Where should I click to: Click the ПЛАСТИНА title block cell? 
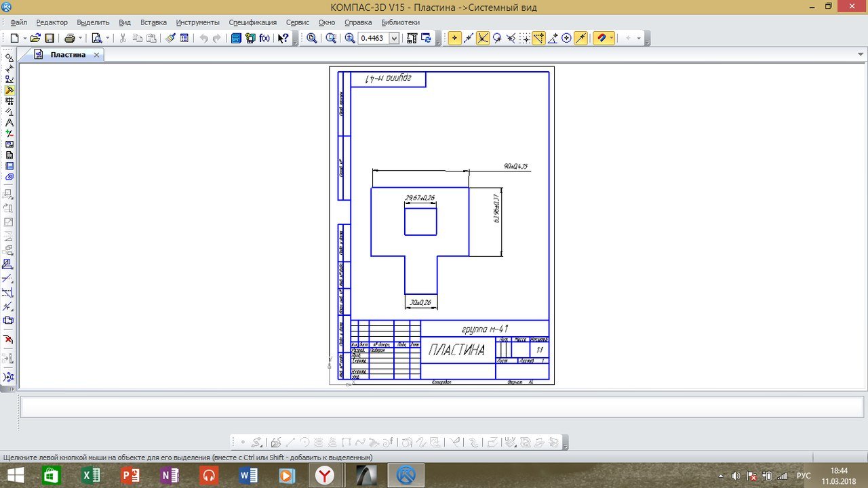click(x=457, y=350)
